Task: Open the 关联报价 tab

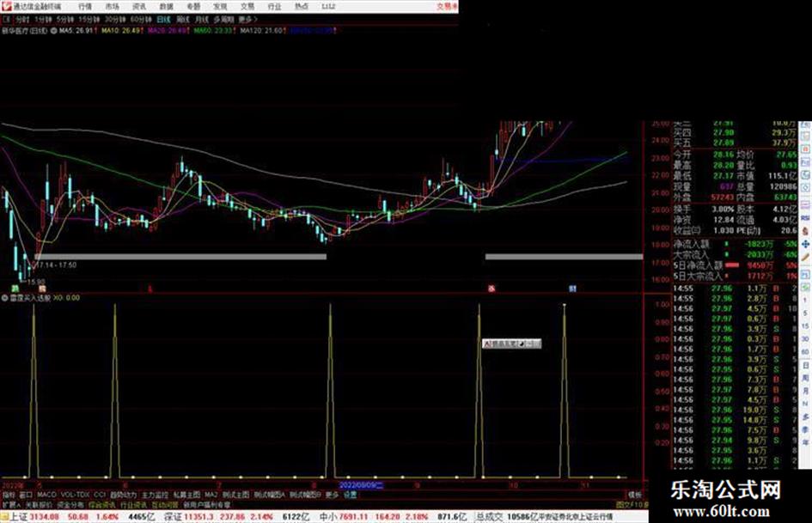Action: pos(39,505)
